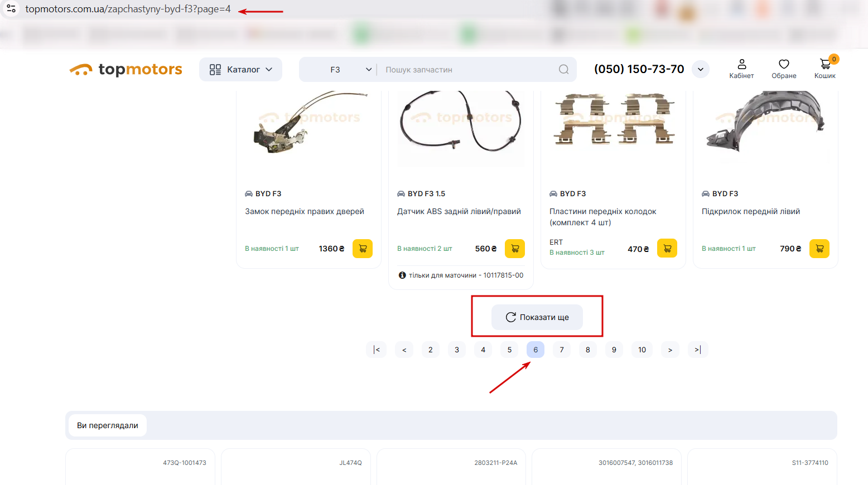Go to previous page arrow
Viewport: 868px width, 485px height.
[x=404, y=350]
